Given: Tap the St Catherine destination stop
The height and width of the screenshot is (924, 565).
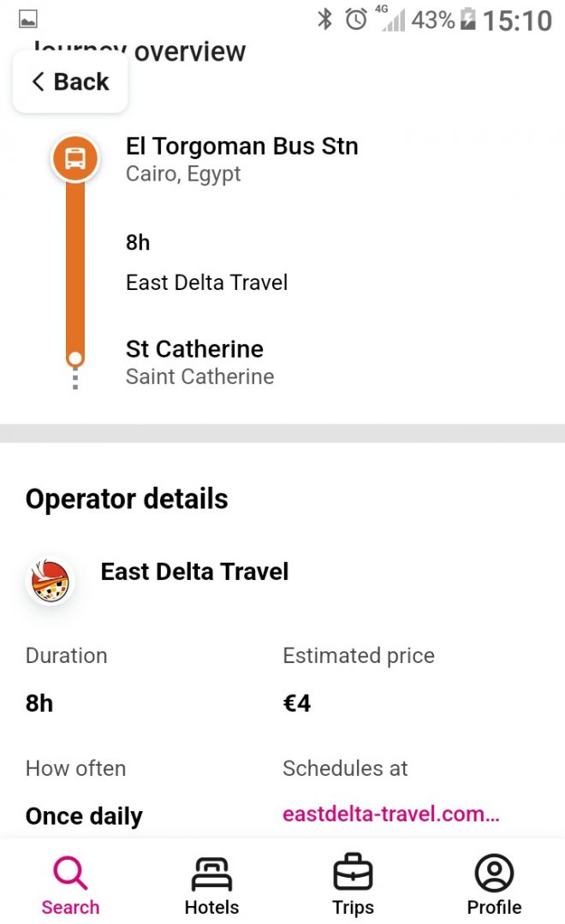Looking at the screenshot, I should point(194,349).
